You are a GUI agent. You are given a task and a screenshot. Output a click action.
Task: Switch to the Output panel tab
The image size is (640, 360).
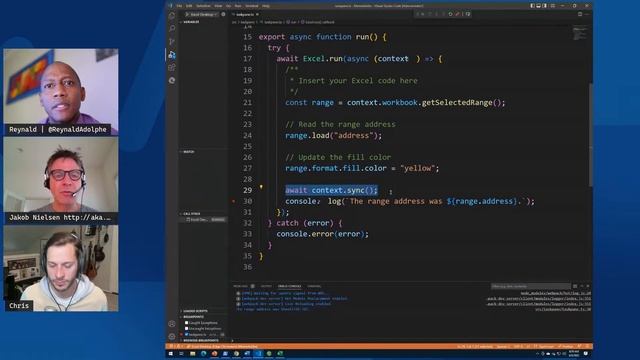point(266,286)
